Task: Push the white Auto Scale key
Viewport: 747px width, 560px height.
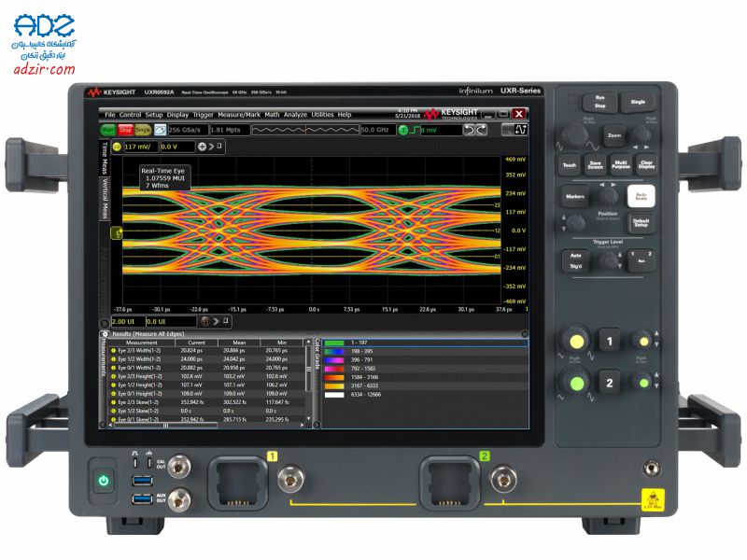Action: click(641, 196)
